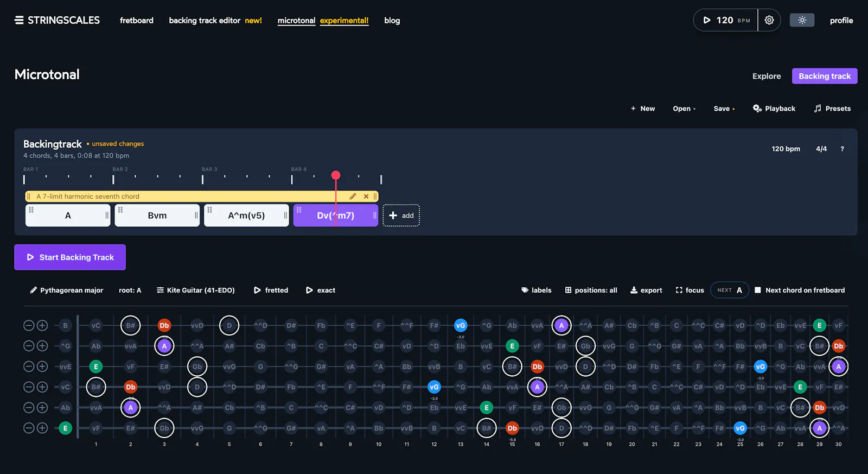Click circled B# note on fourth string fret 1
The image size is (868, 474).
(96, 387)
